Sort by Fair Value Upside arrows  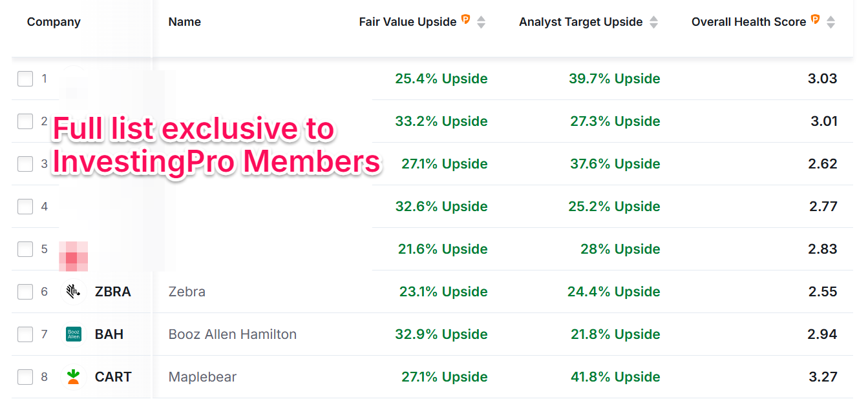pos(481,22)
